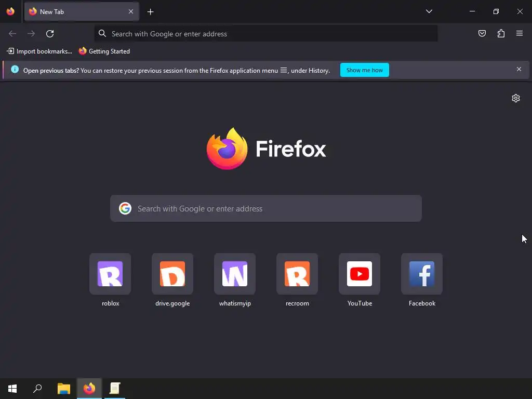
Task: Restore down the Firefox window
Action: 496,11
